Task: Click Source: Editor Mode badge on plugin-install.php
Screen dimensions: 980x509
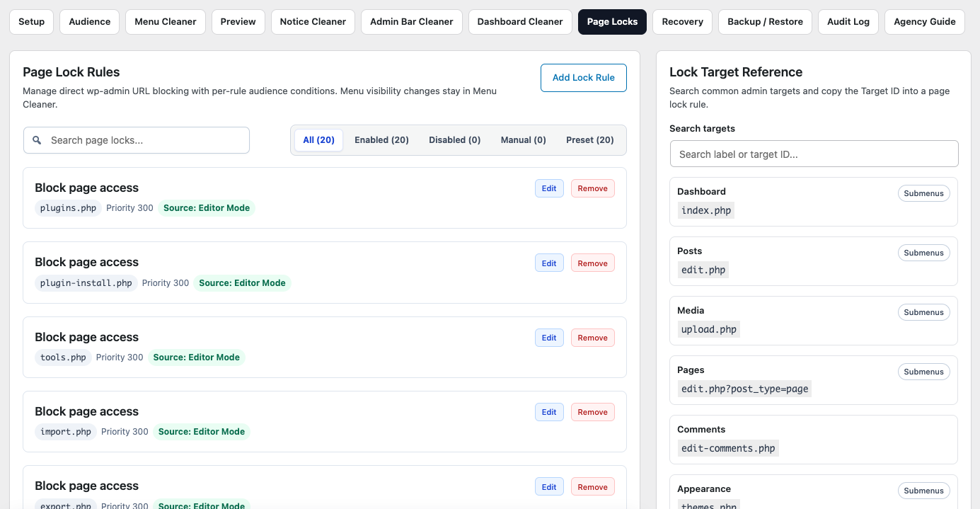Action: (x=242, y=283)
